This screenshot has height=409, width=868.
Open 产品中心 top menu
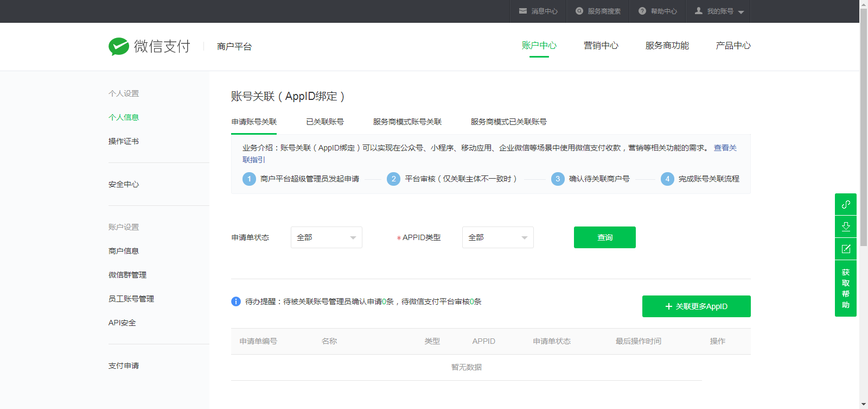[x=733, y=46]
